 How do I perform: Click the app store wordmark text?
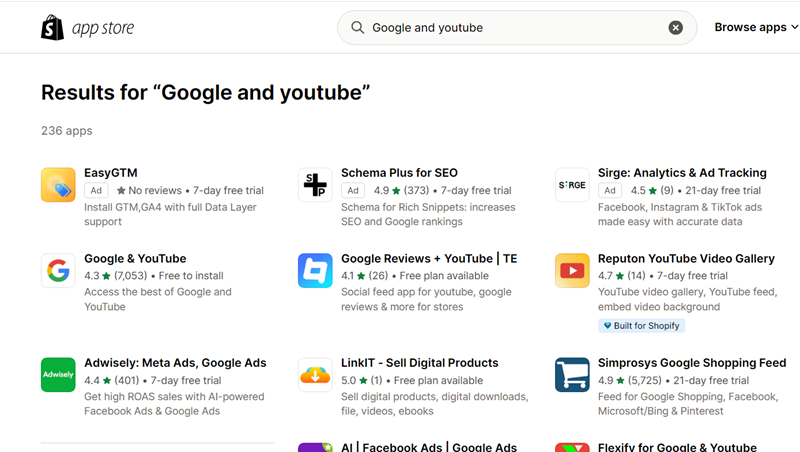point(103,28)
